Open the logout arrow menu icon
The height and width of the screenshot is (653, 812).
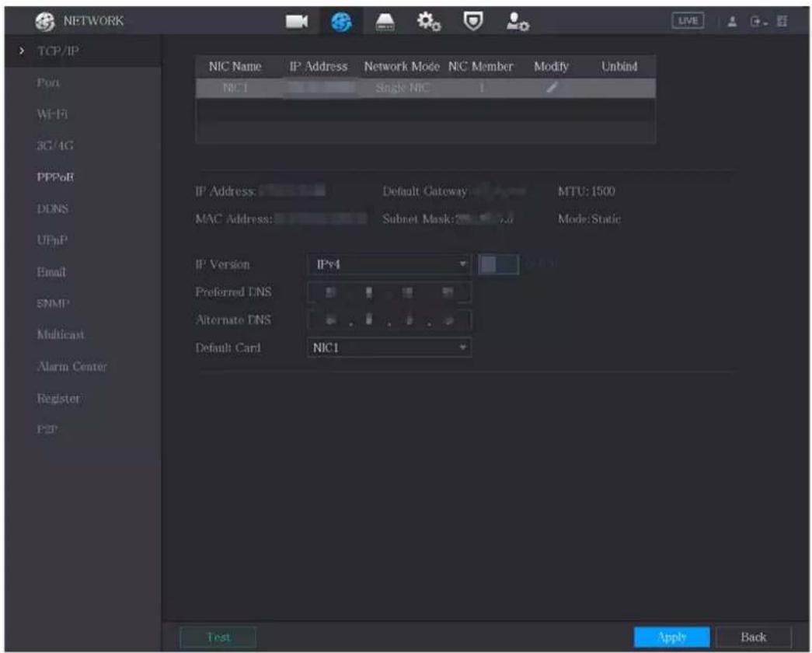[758, 22]
